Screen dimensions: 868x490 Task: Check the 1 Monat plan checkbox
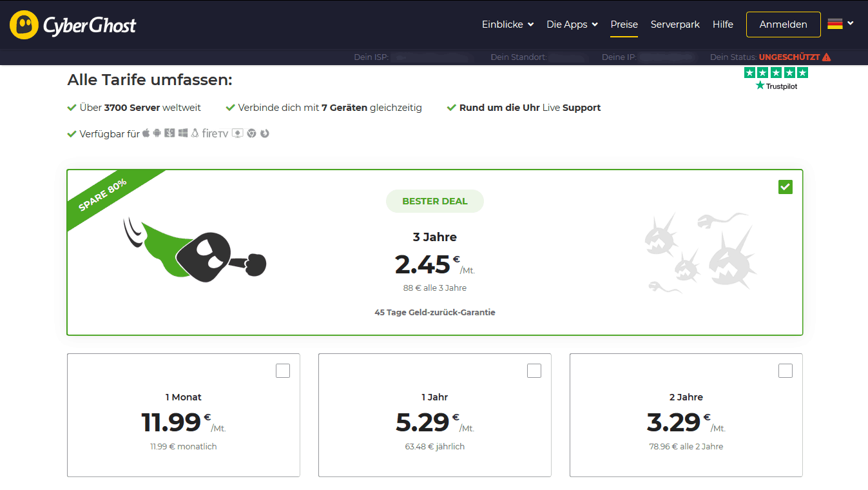(x=283, y=371)
